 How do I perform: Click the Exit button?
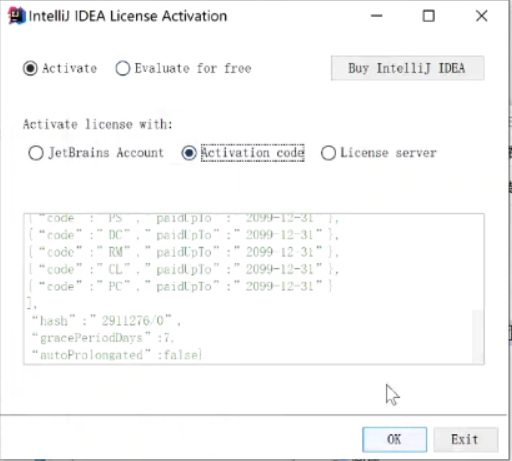click(x=465, y=439)
